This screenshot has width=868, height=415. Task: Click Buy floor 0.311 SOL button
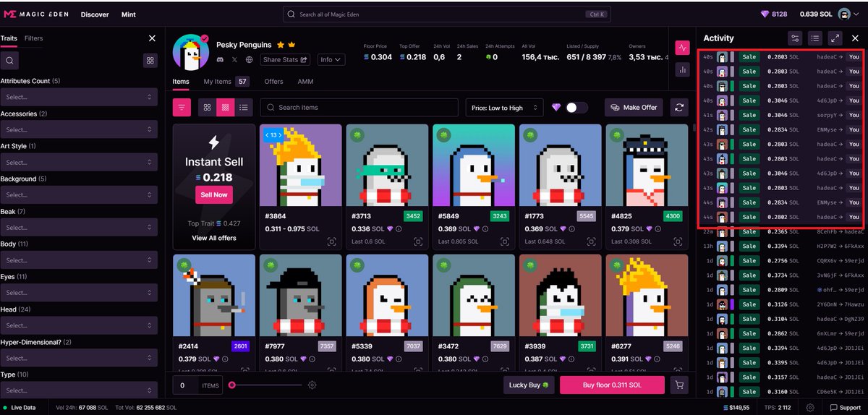(612, 385)
